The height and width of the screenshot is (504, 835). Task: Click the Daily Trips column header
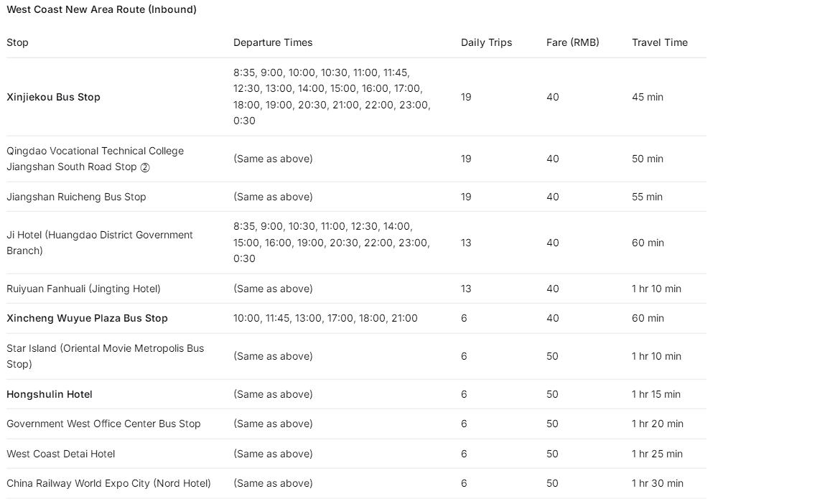tap(486, 42)
